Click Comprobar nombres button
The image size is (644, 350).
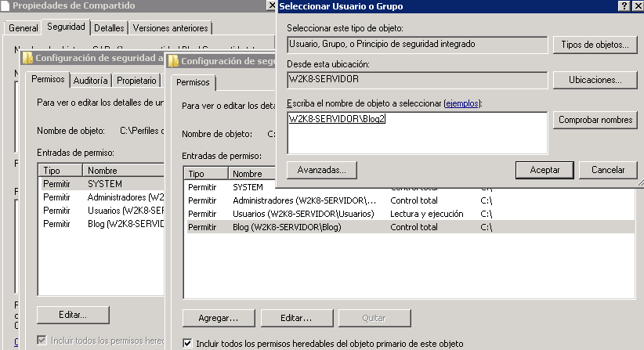(595, 121)
